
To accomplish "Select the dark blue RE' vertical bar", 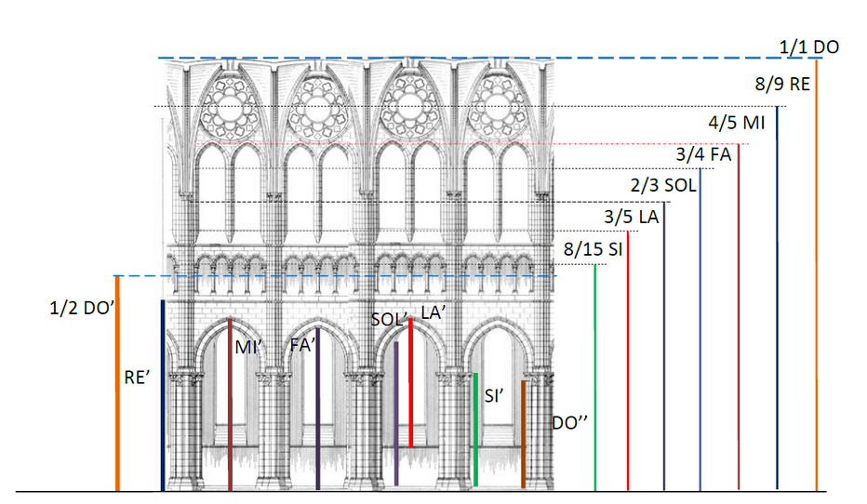I will point(163,396).
